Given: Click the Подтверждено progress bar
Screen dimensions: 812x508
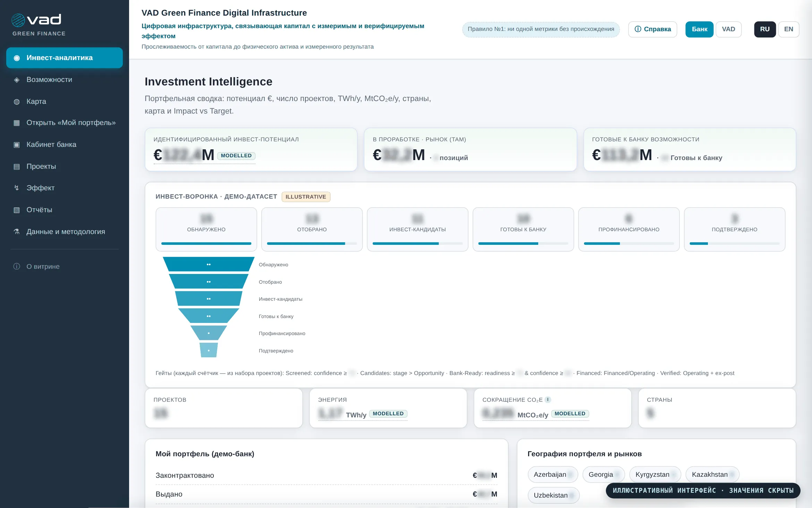Looking at the screenshot, I should 735,243.
